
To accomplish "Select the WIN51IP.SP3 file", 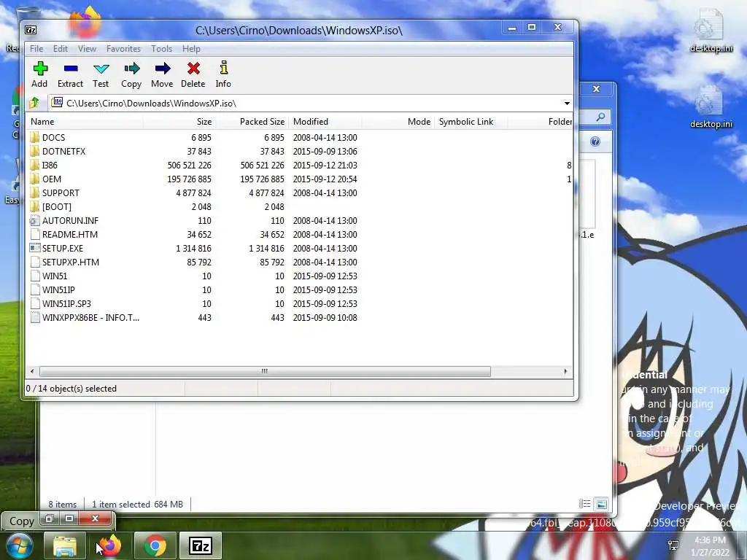I will [66, 303].
